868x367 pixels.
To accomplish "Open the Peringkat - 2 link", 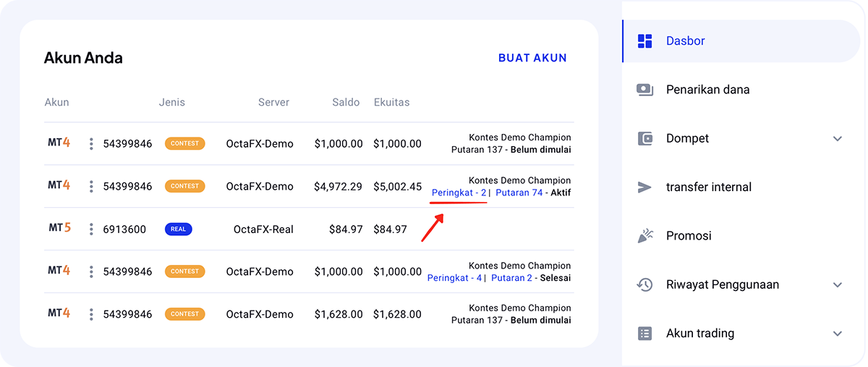I will pos(459,193).
